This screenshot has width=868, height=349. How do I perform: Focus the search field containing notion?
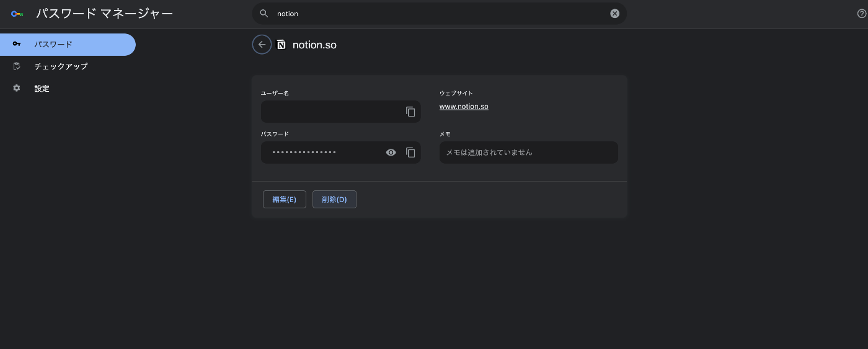click(x=440, y=14)
